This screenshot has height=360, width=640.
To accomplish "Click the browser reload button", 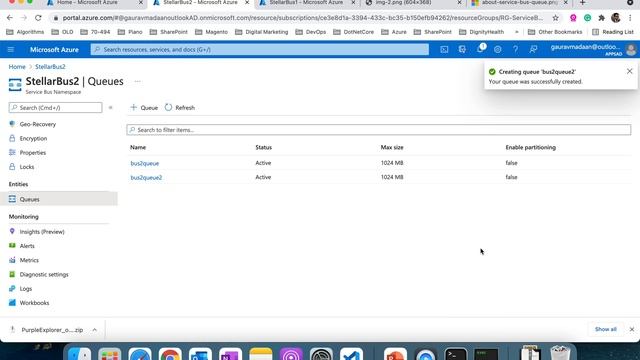I will tap(38, 18).
